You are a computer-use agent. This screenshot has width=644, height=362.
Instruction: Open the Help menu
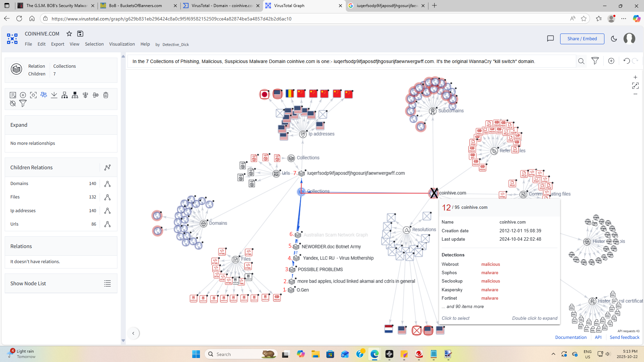point(145,44)
